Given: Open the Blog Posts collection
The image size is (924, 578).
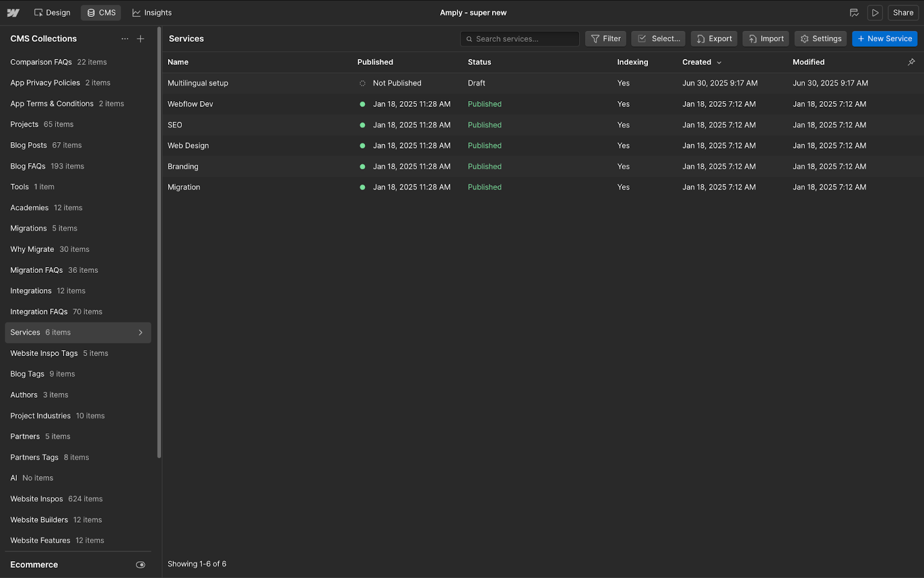Looking at the screenshot, I should tap(78, 145).
